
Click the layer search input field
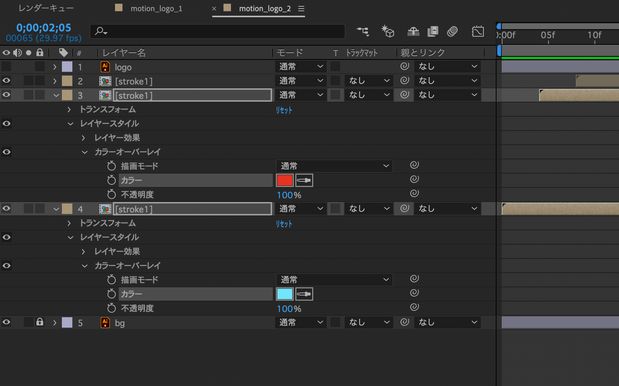point(218,31)
